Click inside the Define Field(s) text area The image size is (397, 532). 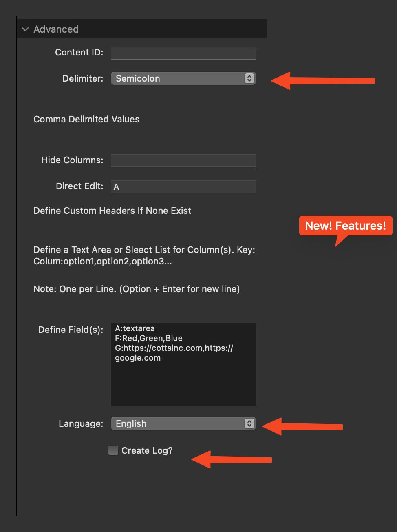[183, 383]
